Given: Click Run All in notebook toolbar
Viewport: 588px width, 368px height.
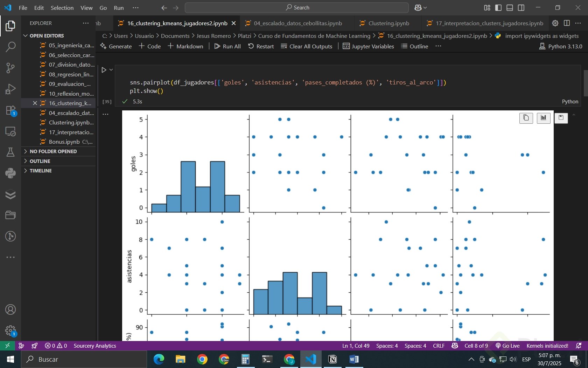Looking at the screenshot, I should tap(227, 46).
